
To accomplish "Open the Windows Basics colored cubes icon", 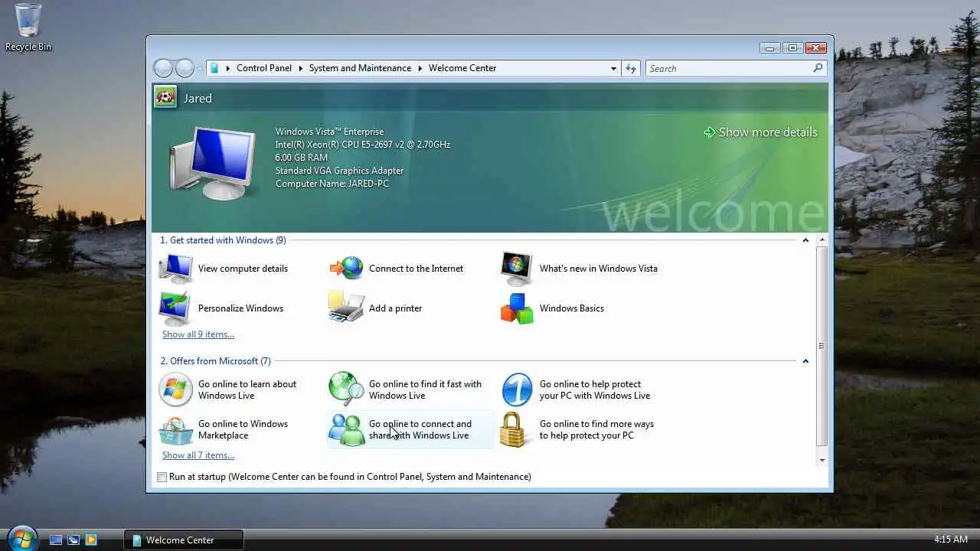I will (x=517, y=308).
